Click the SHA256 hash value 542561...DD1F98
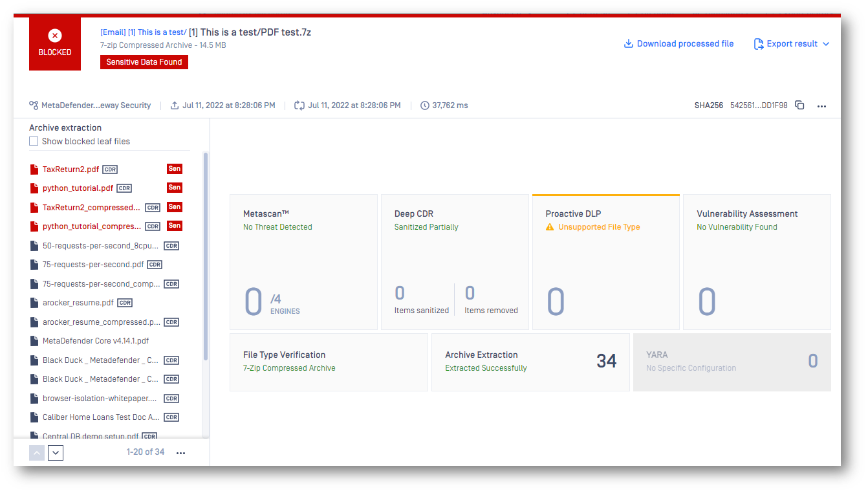Image resolution: width=868 pixels, height=493 pixels. (x=759, y=105)
